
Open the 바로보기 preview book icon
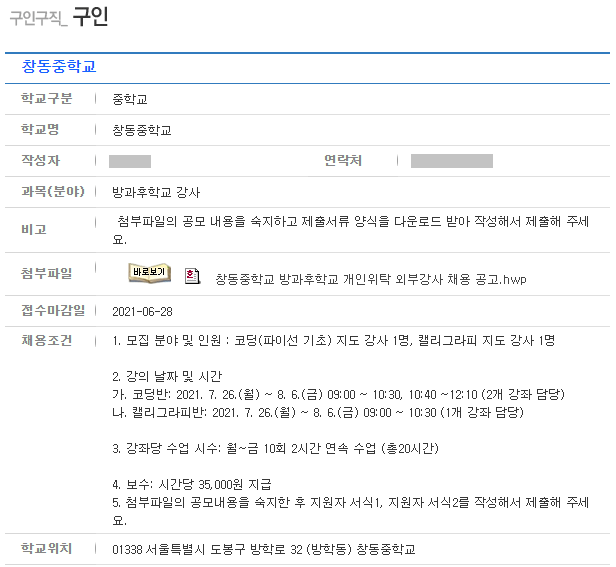point(150,273)
